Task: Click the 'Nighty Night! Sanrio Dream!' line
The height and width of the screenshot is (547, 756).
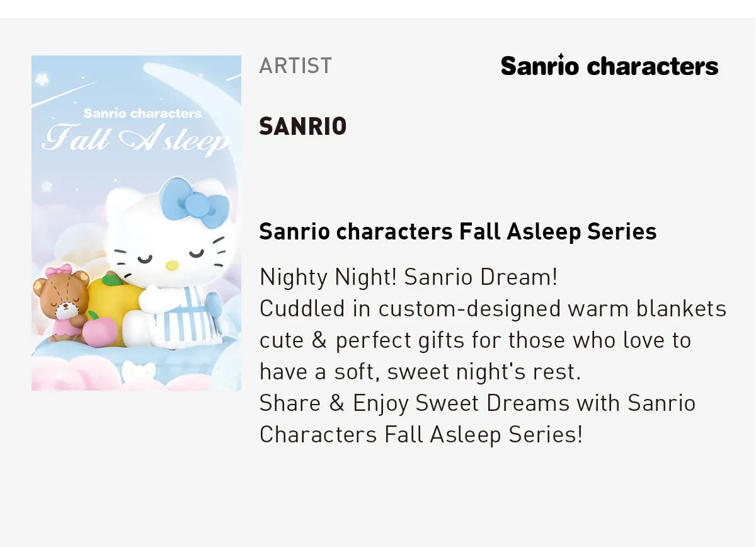Action: pos(409,277)
